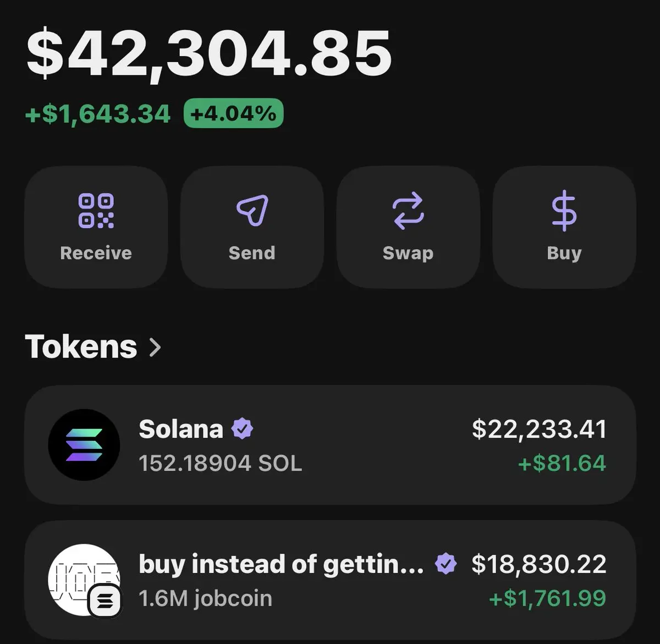Tap the Swap arrows icon
This screenshot has height=644, width=660.
coord(408,210)
